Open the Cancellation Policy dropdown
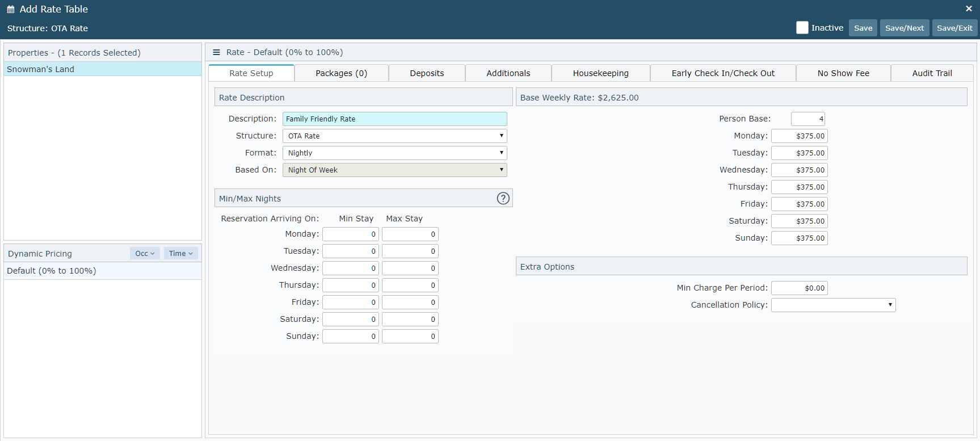This screenshot has width=980, height=441. click(833, 305)
